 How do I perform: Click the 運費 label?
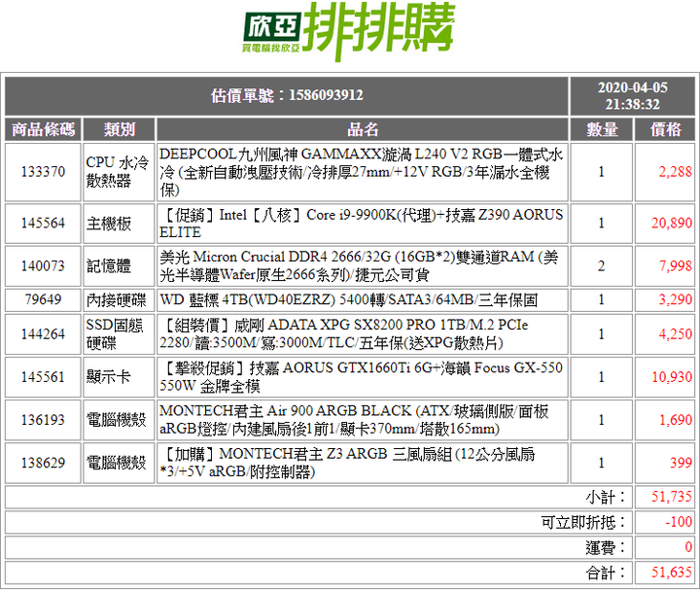607,547
